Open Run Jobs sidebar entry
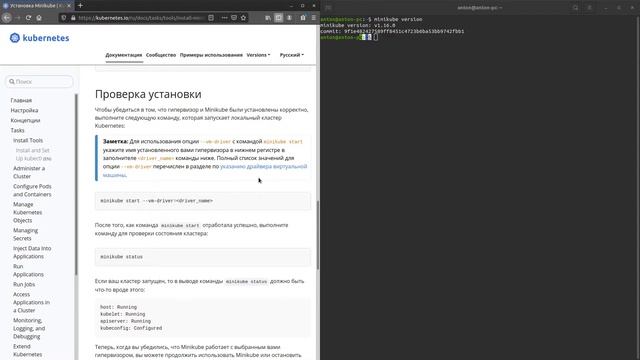Viewport: 640px width, 360px height. (x=24, y=284)
